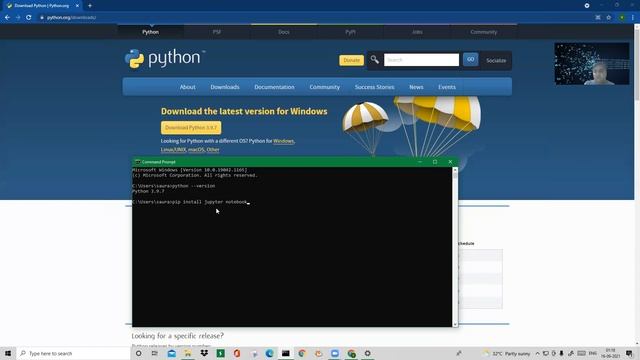Switch to the Docs top navigation tab
Viewport: 640px width, 360px height.
pyautogui.click(x=284, y=32)
